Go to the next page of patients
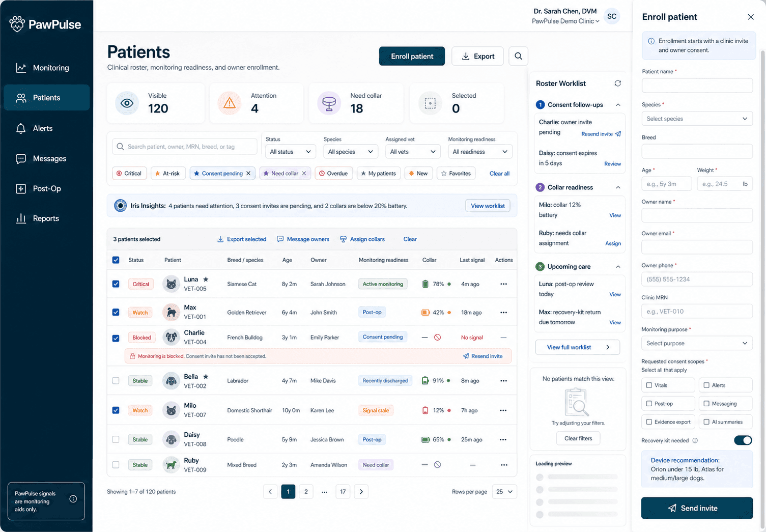 click(x=361, y=492)
